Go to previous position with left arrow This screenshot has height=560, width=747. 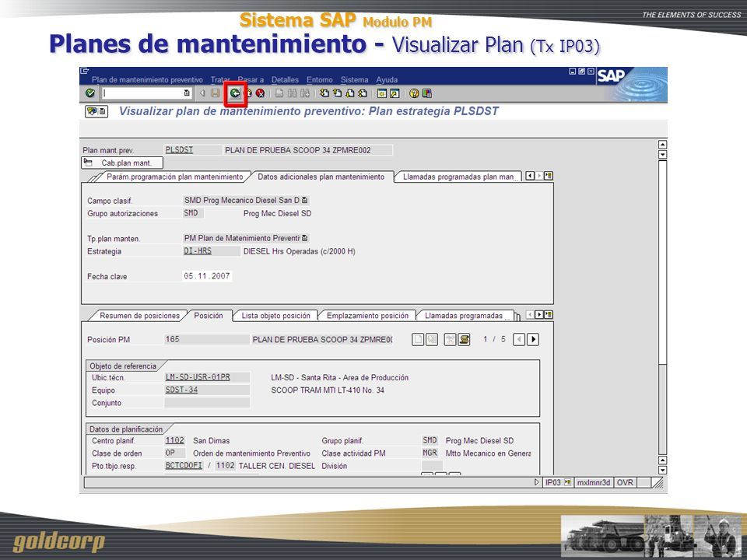coord(519,340)
